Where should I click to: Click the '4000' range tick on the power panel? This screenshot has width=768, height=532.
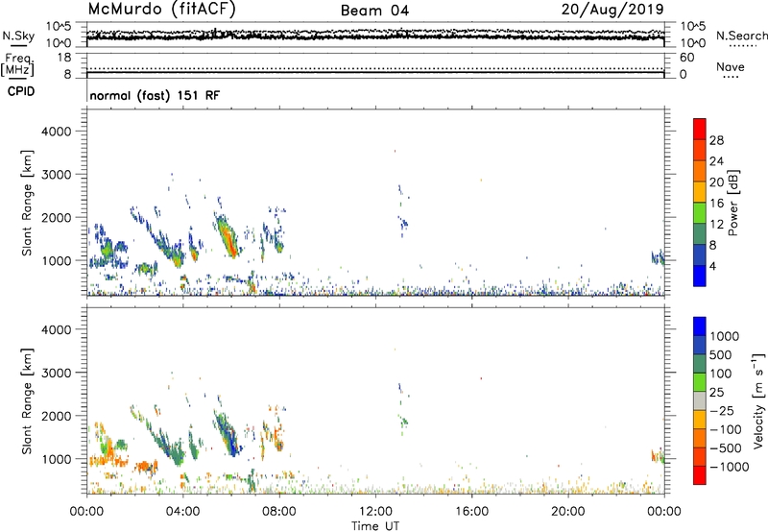tap(57, 132)
